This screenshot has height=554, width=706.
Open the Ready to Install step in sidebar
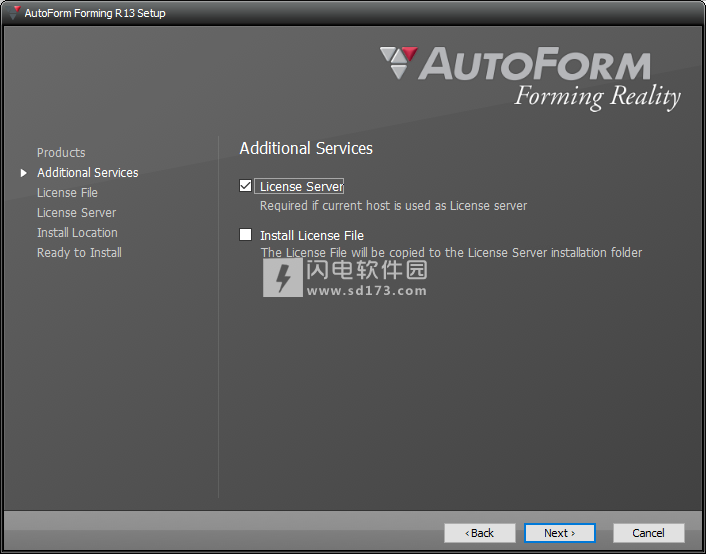point(79,253)
